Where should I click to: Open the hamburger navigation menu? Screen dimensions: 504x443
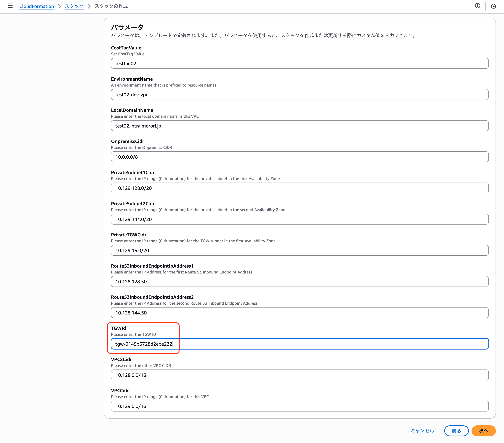click(10, 6)
